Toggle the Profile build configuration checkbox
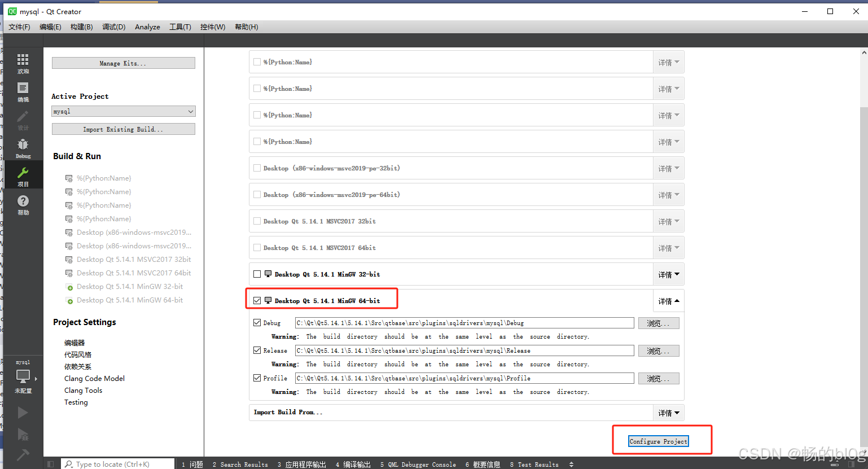Screen dimensions: 868x469 [257, 378]
